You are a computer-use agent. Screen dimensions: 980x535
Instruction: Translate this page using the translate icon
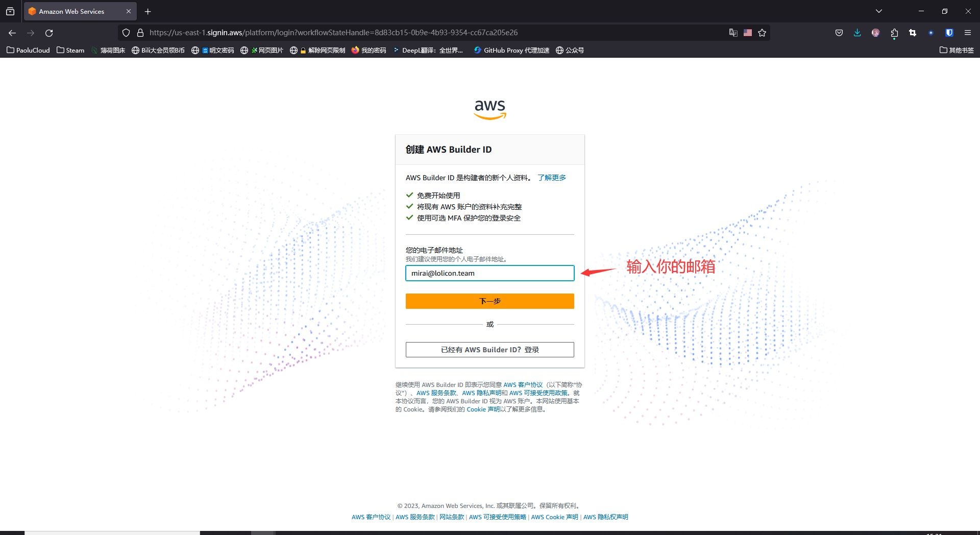coord(733,33)
